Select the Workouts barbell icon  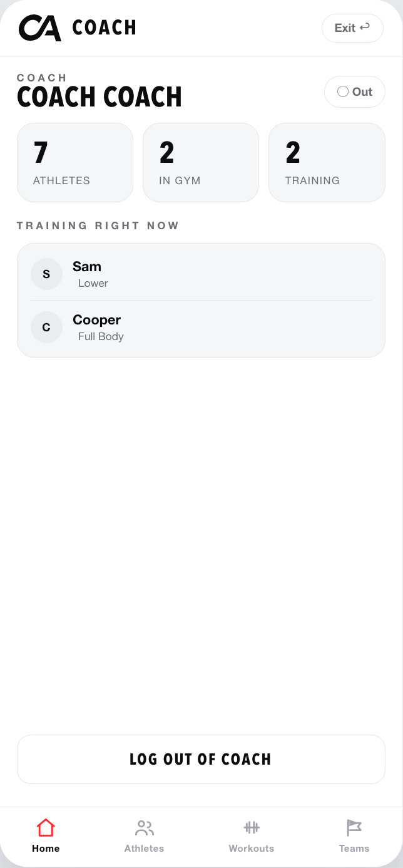[252, 828]
